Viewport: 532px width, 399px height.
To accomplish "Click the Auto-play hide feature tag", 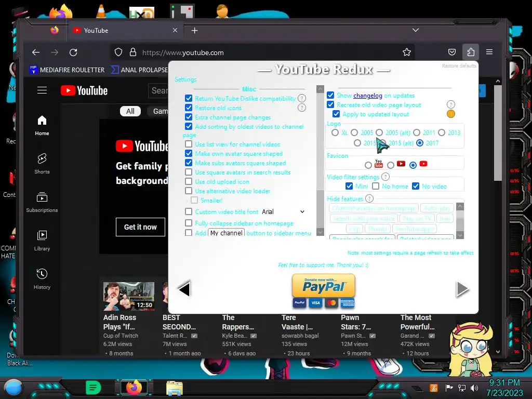I will 437,208.
